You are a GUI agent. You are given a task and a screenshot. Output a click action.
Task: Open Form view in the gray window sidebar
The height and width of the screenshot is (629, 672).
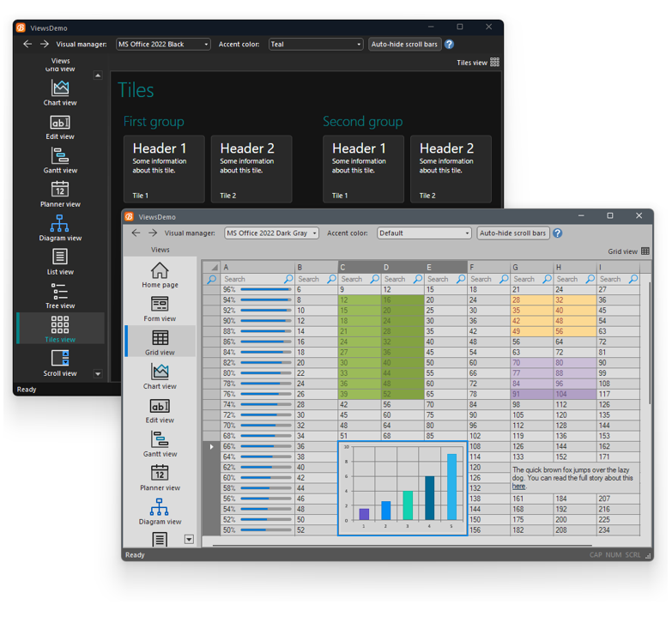(160, 309)
